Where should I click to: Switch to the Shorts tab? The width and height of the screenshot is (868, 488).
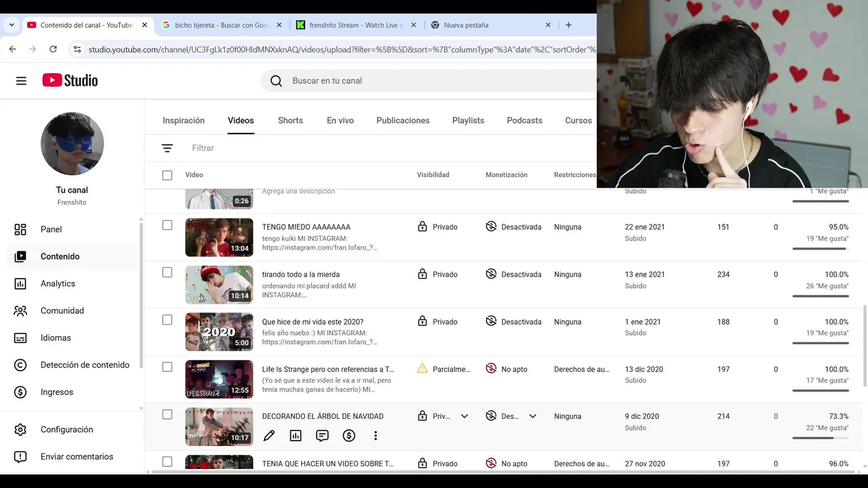[x=290, y=121]
